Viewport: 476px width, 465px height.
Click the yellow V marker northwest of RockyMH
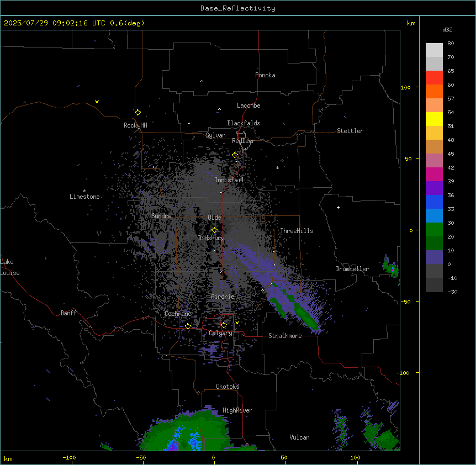(x=97, y=102)
